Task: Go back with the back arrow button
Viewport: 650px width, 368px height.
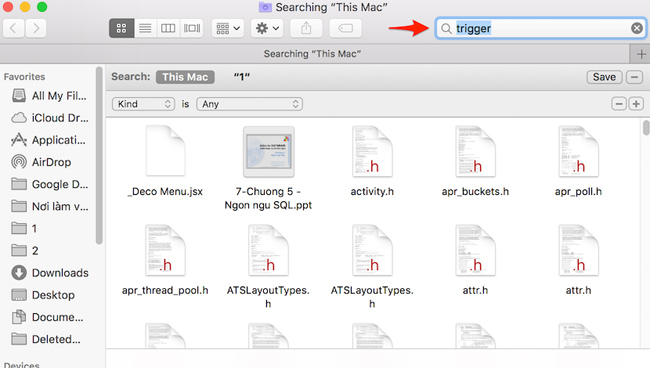Action: click(x=14, y=28)
